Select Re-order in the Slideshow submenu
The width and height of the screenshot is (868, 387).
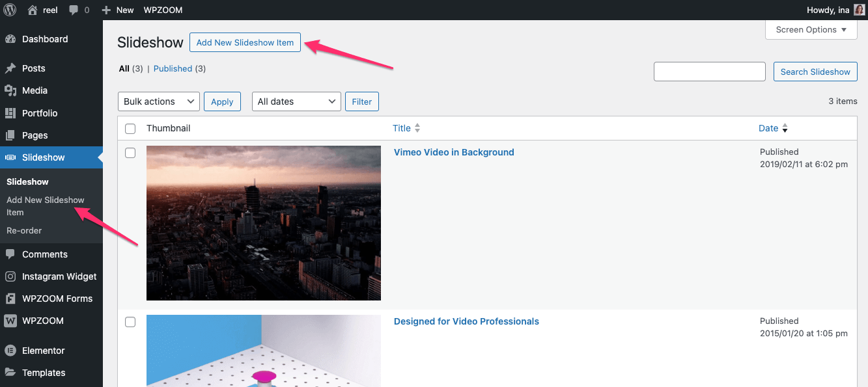tap(24, 230)
